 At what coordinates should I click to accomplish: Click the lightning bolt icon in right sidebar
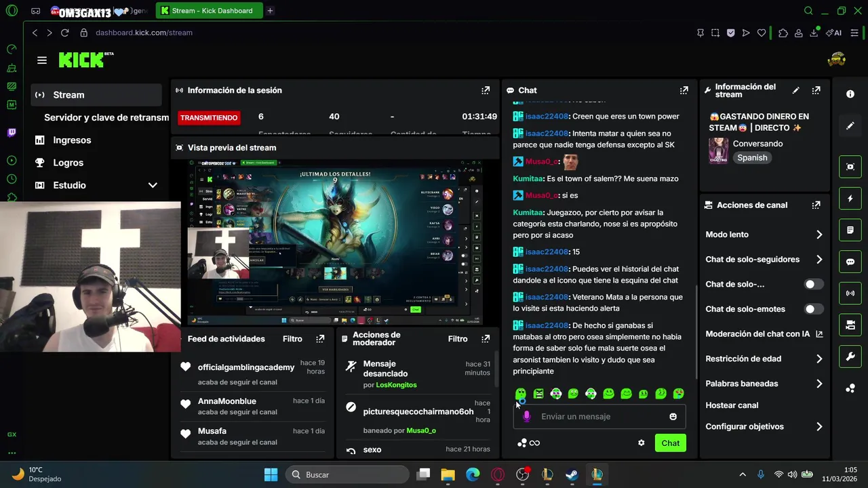point(850,199)
